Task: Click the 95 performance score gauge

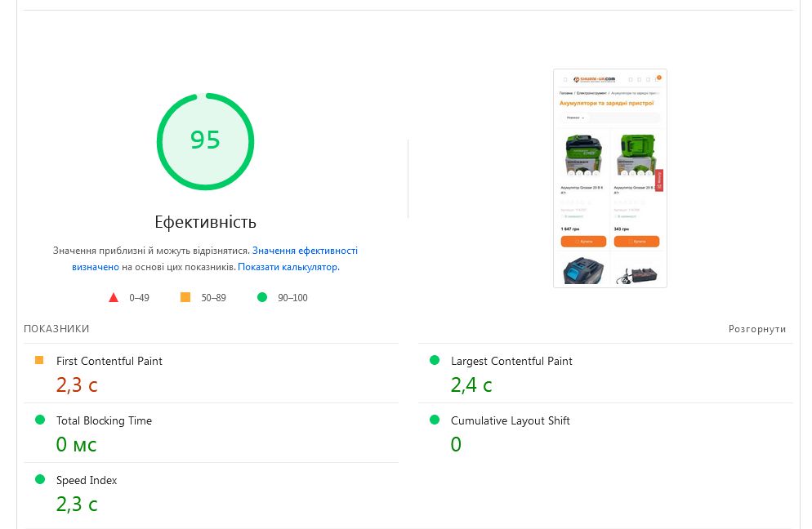Action: coord(205,140)
